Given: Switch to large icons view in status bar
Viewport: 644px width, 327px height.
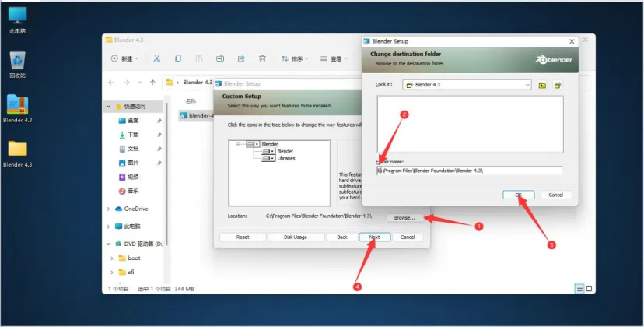Looking at the screenshot, I should coord(589,289).
